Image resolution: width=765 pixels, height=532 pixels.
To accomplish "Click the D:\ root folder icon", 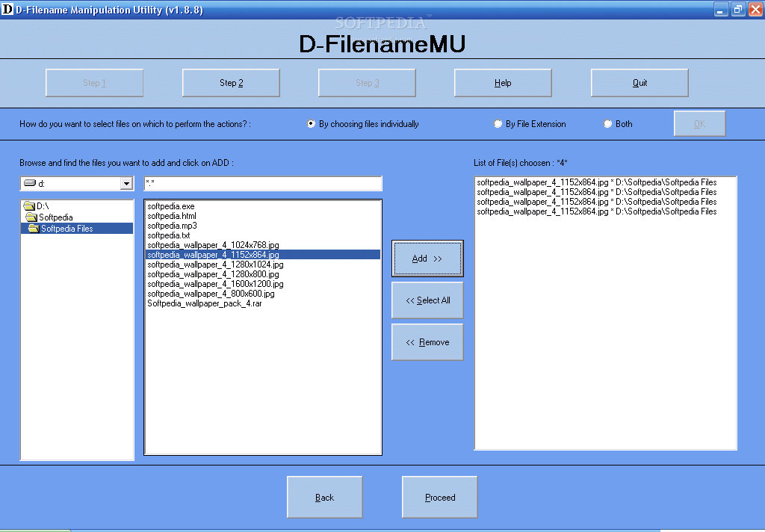I will (x=29, y=206).
